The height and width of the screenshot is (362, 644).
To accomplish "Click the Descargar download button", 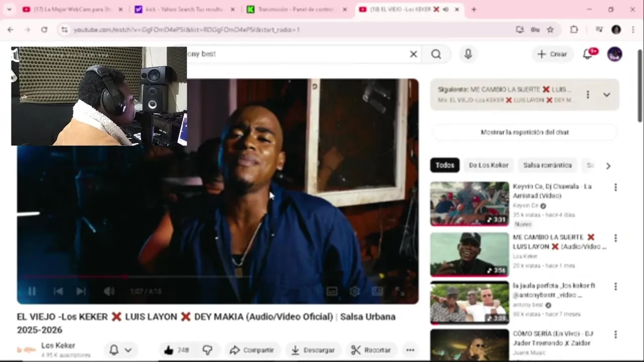I will pyautogui.click(x=313, y=350).
